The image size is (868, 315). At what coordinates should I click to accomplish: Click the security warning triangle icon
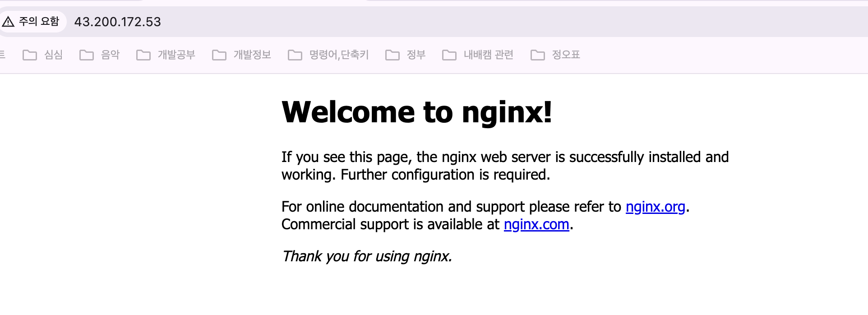click(x=8, y=21)
